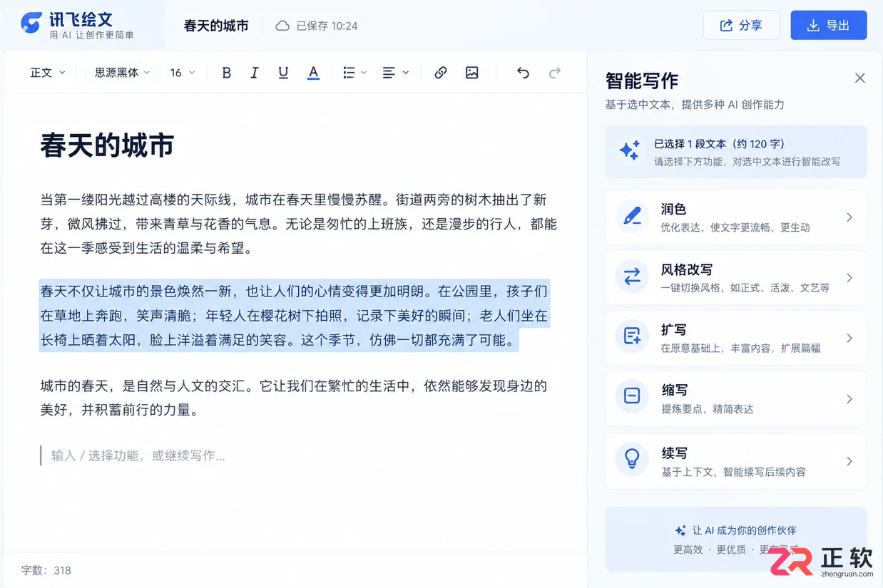The image size is (883, 588).
Task: Expand the 润色 option chevron
Action: (849, 217)
